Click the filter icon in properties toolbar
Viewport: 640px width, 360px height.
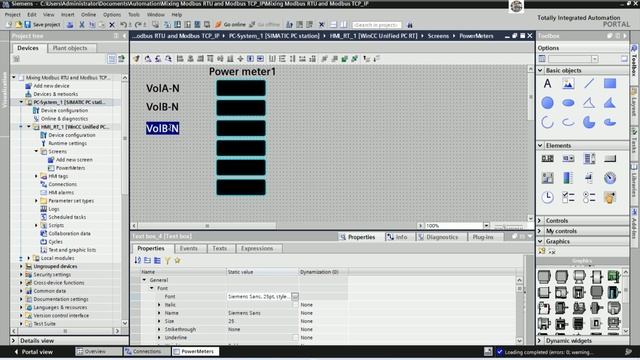pos(167,260)
